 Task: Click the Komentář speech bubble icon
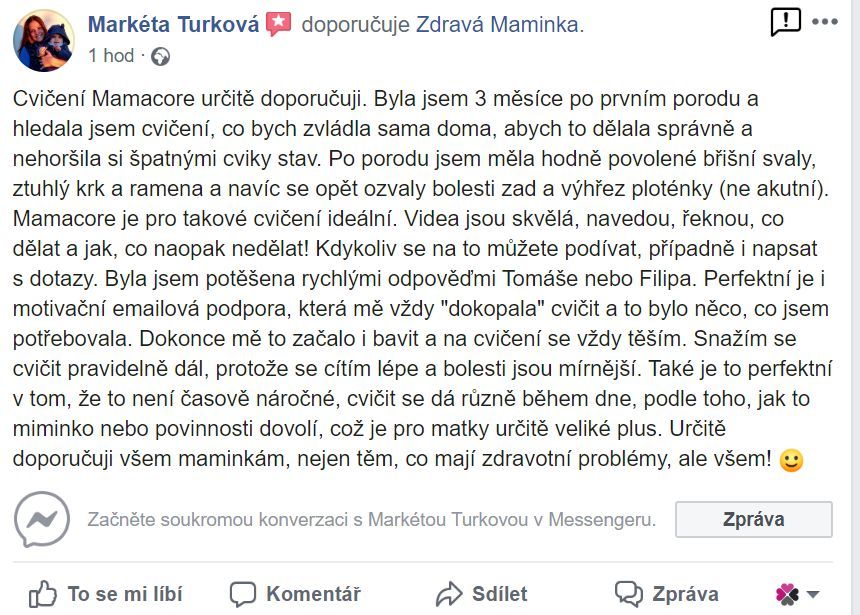tap(242, 594)
